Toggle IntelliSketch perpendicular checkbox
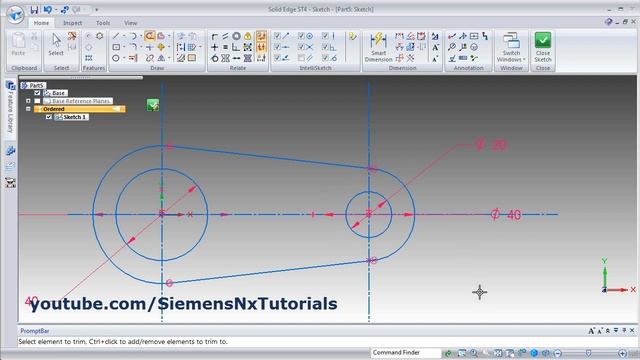This screenshot has width=640, height=360. pos(325,47)
